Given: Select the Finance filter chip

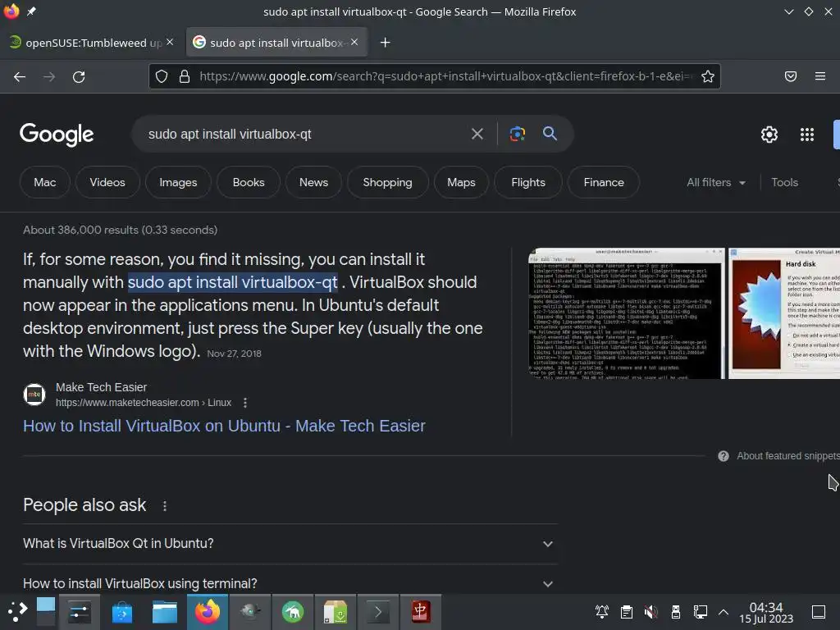Looking at the screenshot, I should 604,183.
